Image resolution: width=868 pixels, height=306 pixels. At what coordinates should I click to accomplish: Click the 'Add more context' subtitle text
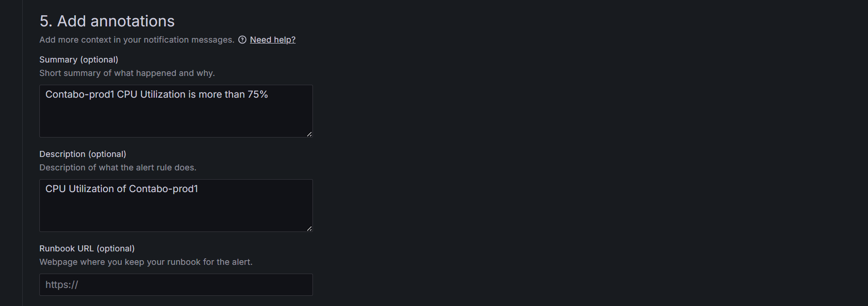137,40
